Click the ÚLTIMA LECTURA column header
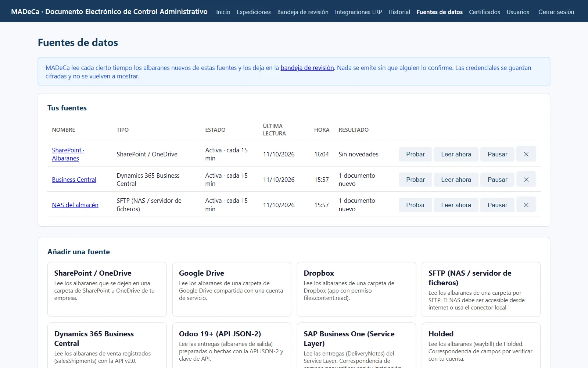 (x=274, y=130)
